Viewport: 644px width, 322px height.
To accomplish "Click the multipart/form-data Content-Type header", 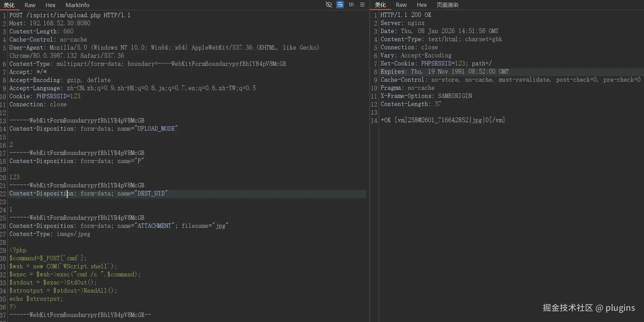I will point(148,64).
